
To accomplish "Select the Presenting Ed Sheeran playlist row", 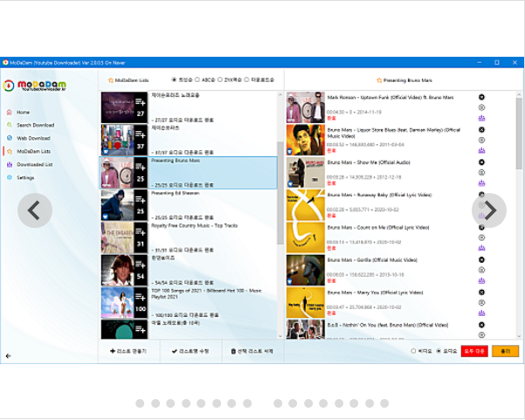I will click(x=189, y=205).
